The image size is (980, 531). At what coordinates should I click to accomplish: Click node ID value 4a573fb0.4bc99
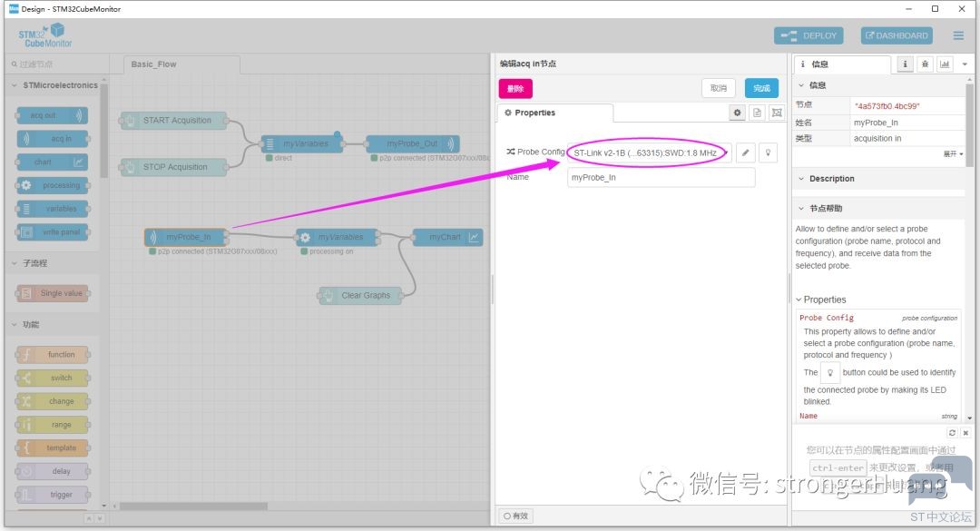887,106
